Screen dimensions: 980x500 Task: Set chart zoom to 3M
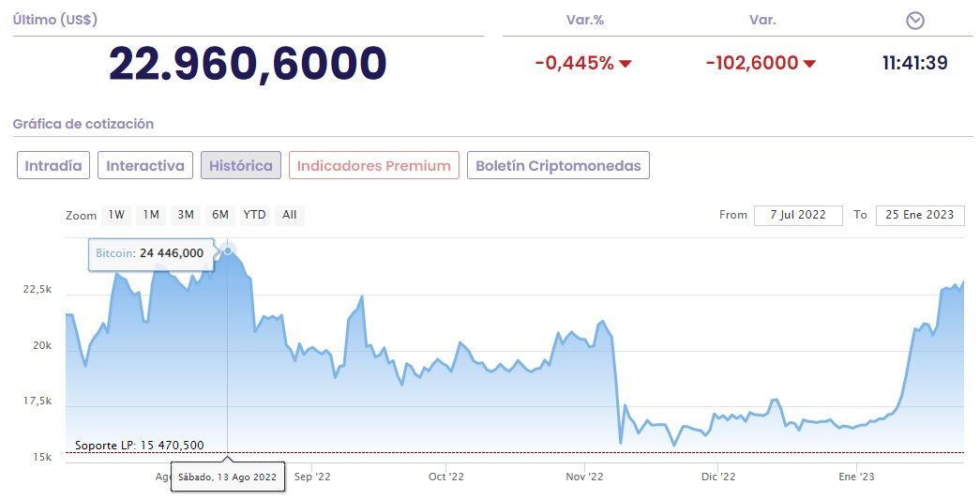coord(186,215)
